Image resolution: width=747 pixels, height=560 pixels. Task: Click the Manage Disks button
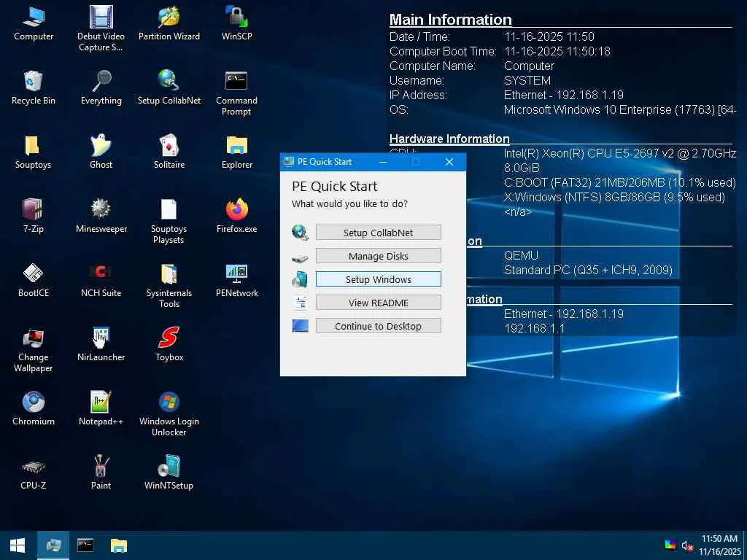(379, 256)
